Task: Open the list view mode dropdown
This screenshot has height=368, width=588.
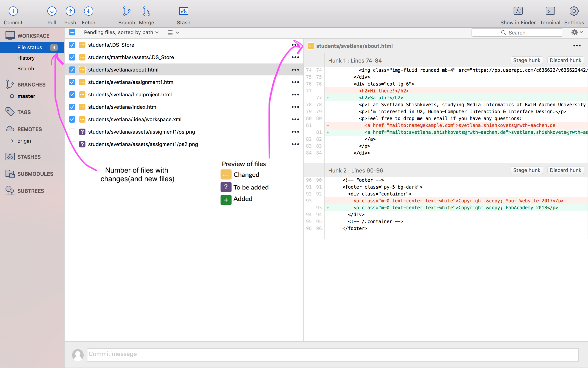Action: pos(173,32)
